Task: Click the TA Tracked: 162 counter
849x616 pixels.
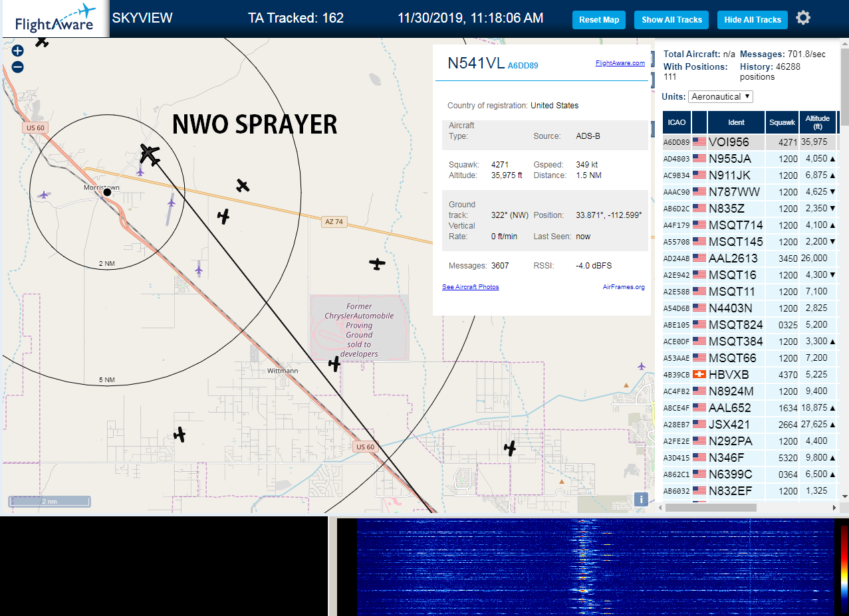Action: (296, 18)
